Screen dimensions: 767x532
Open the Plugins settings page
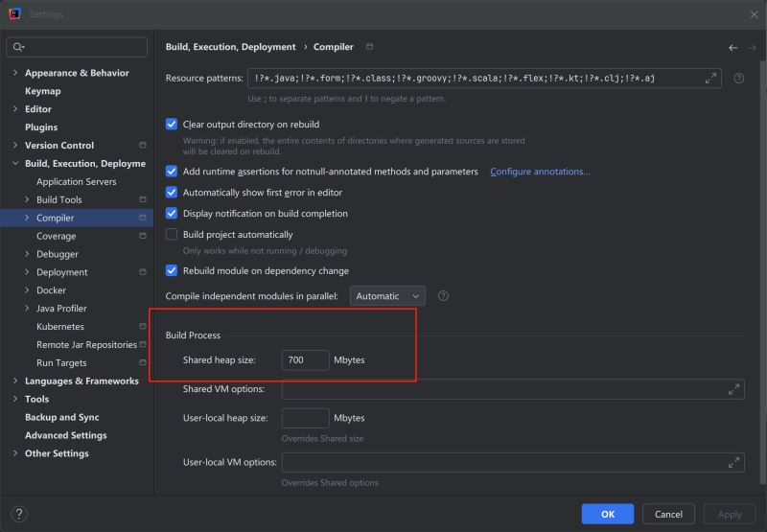click(41, 127)
